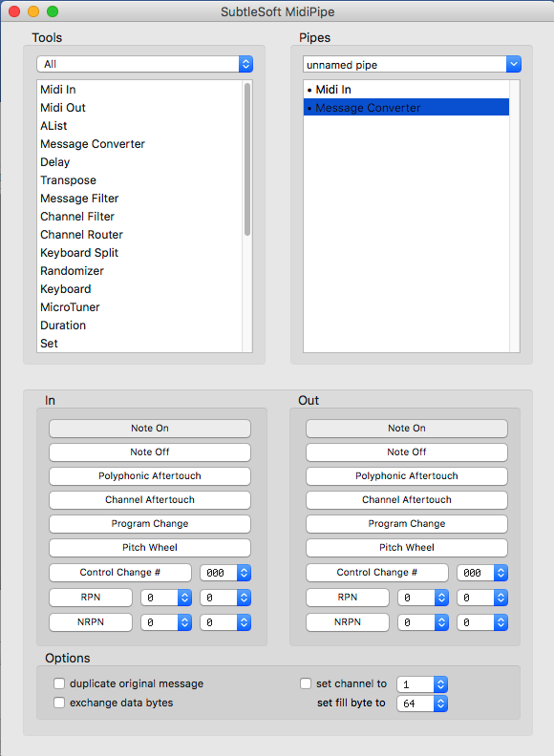Click the Out Pitch Wheel button

[407, 548]
